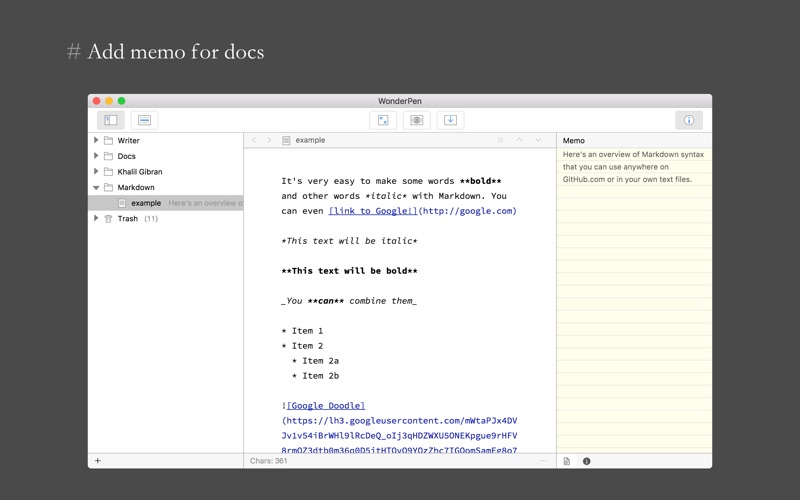Select the example document in sidebar
800x500 pixels.
[x=145, y=203]
